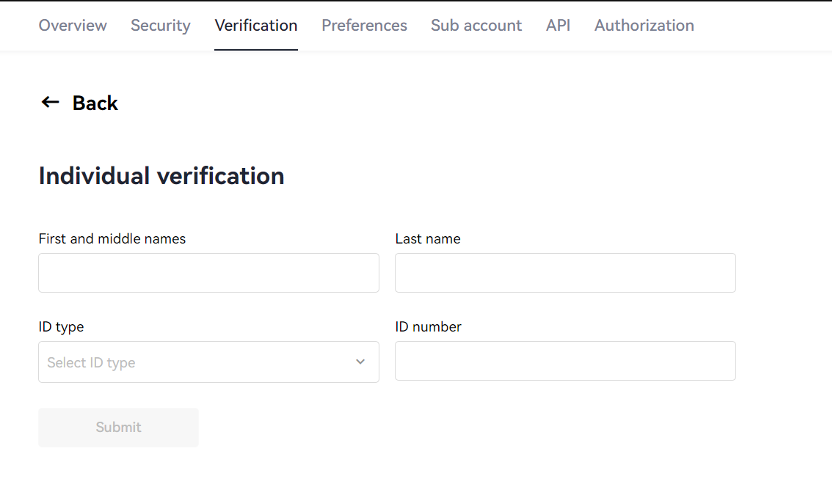Go to the Preferences tab
The height and width of the screenshot is (498, 832).
tap(364, 25)
